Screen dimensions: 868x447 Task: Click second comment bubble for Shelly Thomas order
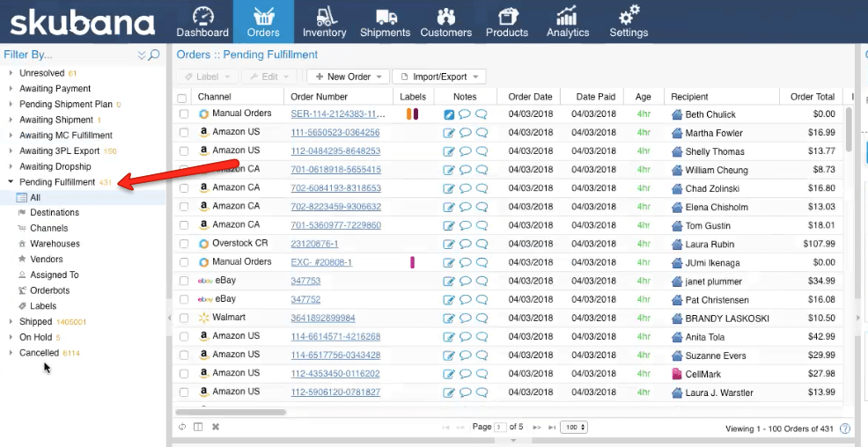coord(482,151)
